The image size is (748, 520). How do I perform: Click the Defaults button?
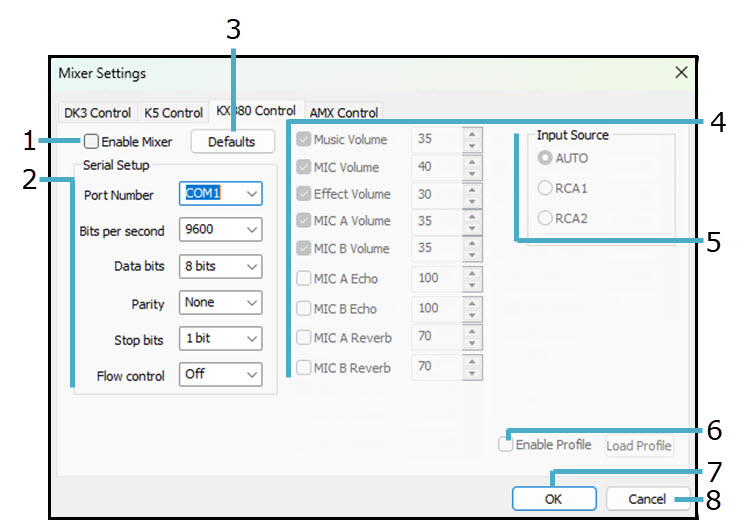(232, 142)
